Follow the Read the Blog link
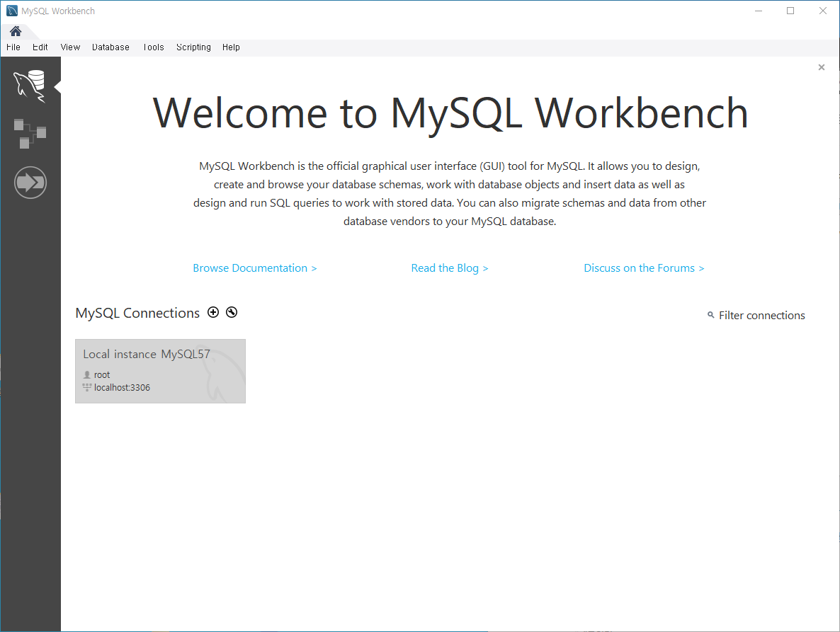 [x=450, y=268]
